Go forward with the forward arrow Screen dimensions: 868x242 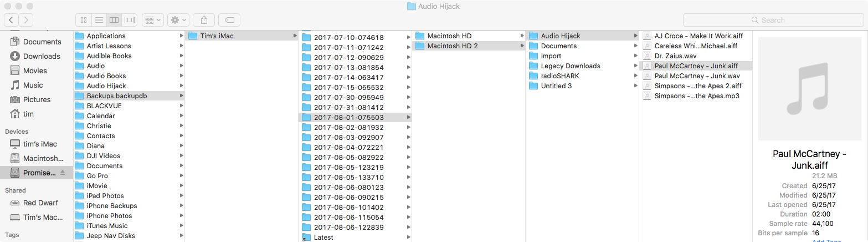26,20
